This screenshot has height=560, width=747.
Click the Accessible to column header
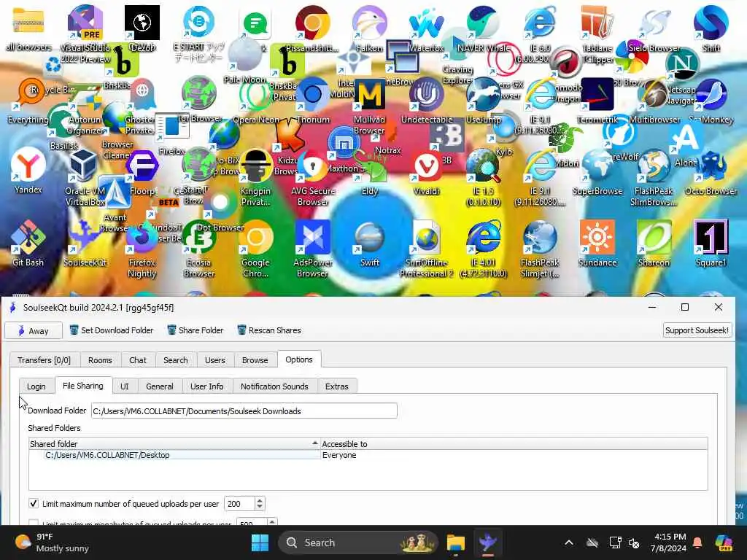click(514, 444)
